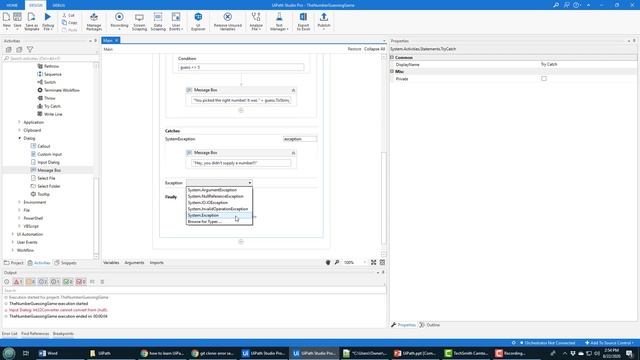Switch to Outline tab in Properties panel

430,325
